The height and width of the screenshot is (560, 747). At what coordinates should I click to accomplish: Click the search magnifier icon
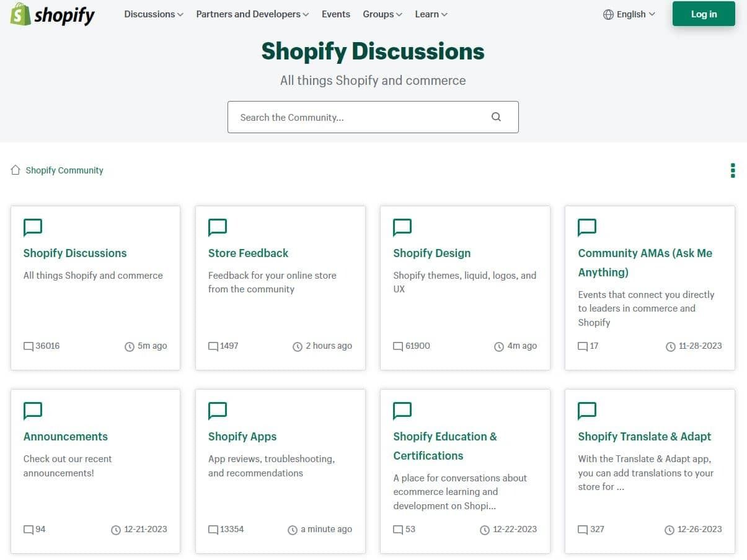[496, 117]
